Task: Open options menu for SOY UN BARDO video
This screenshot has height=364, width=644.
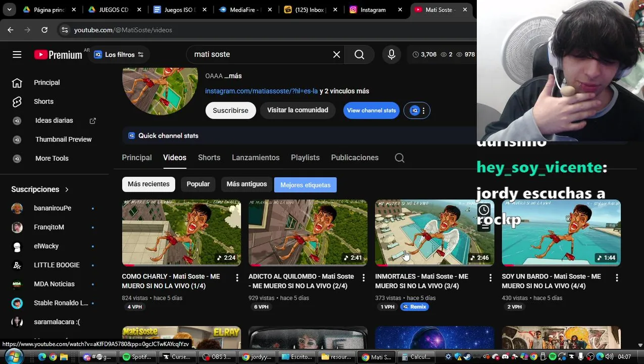Action: point(617,278)
